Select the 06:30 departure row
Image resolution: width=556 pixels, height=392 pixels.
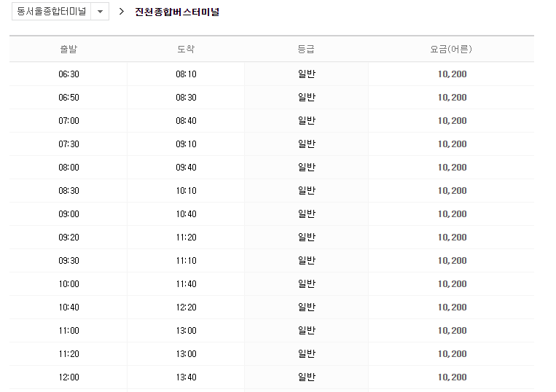click(x=68, y=74)
